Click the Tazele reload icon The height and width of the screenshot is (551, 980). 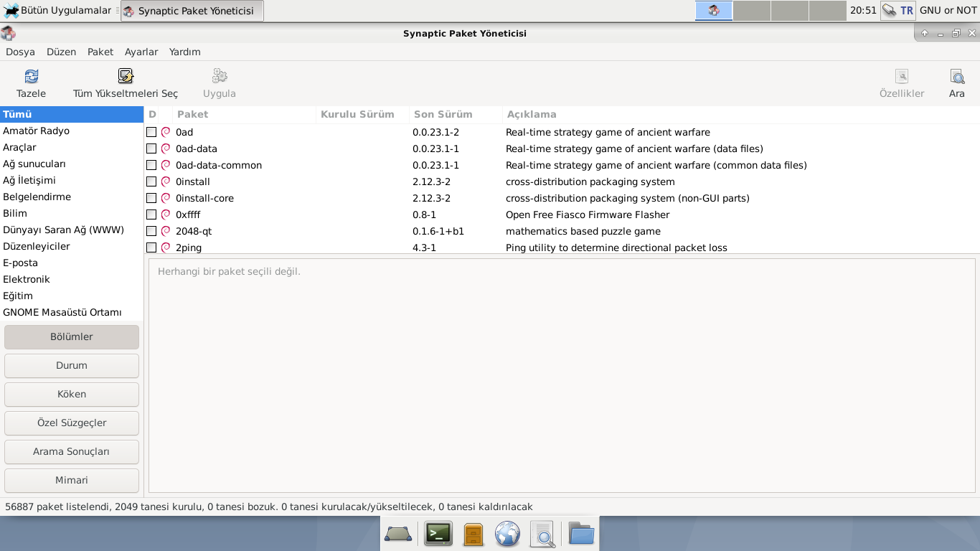click(32, 76)
